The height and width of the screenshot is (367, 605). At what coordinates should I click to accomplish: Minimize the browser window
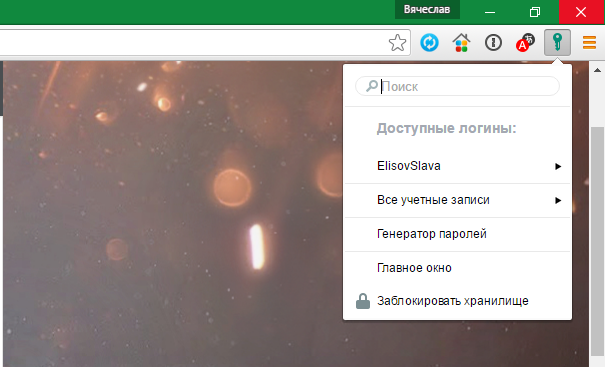490,12
